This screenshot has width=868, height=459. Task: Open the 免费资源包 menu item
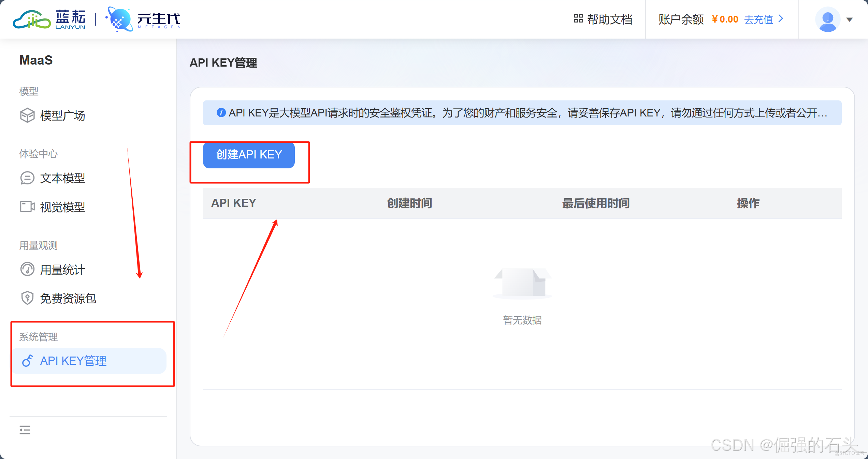click(x=68, y=298)
